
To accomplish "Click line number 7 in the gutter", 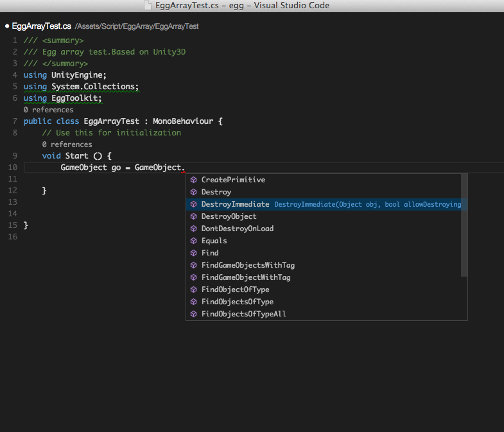I will [x=15, y=121].
